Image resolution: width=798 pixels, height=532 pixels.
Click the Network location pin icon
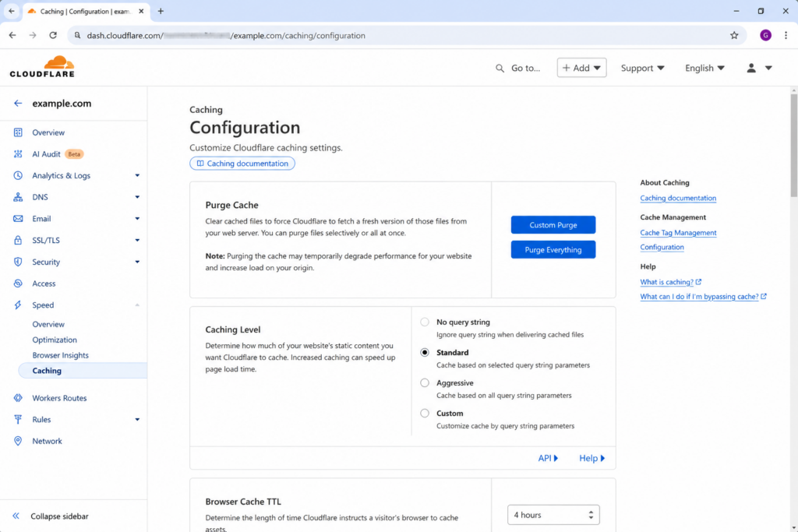(18, 441)
